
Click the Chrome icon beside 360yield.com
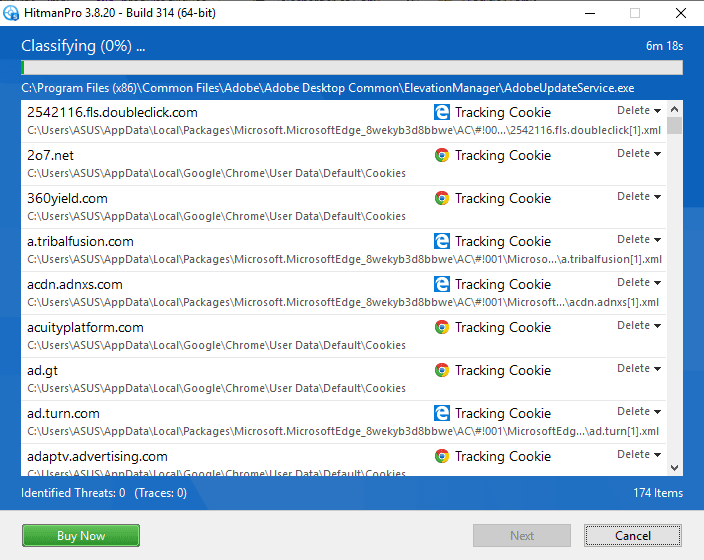(441, 198)
